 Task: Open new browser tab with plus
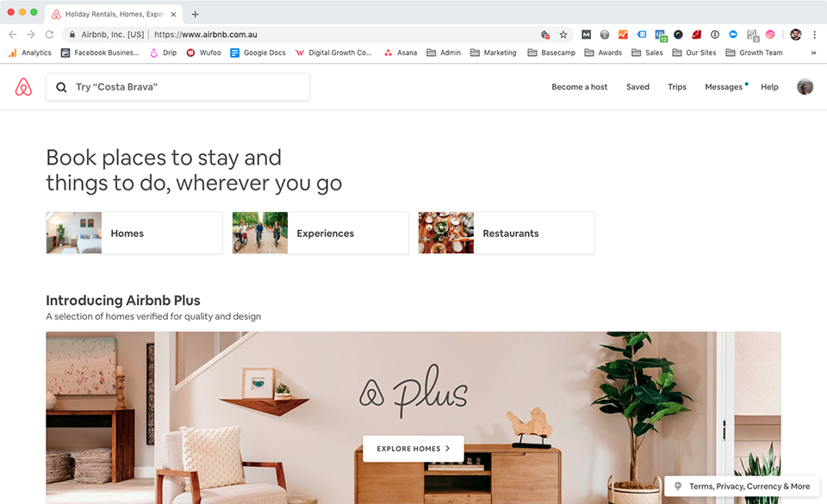pyautogui.click(x=196, y=15)
